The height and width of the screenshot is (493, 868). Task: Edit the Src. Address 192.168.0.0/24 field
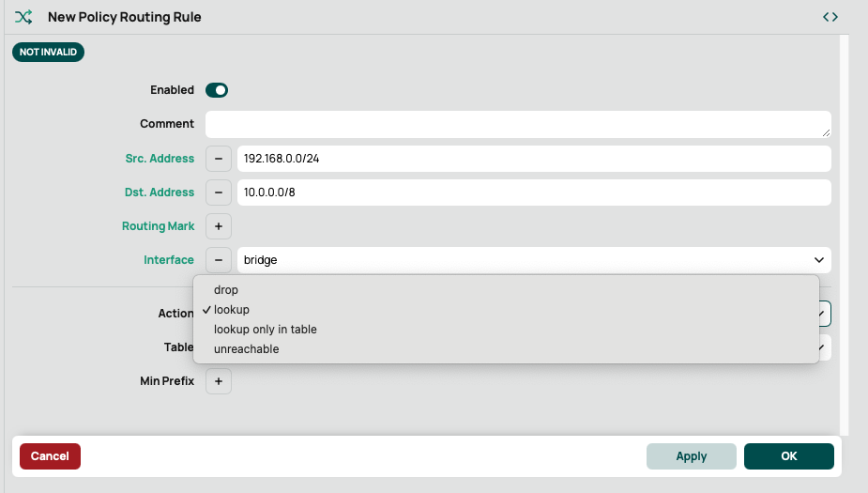(534, 159)
